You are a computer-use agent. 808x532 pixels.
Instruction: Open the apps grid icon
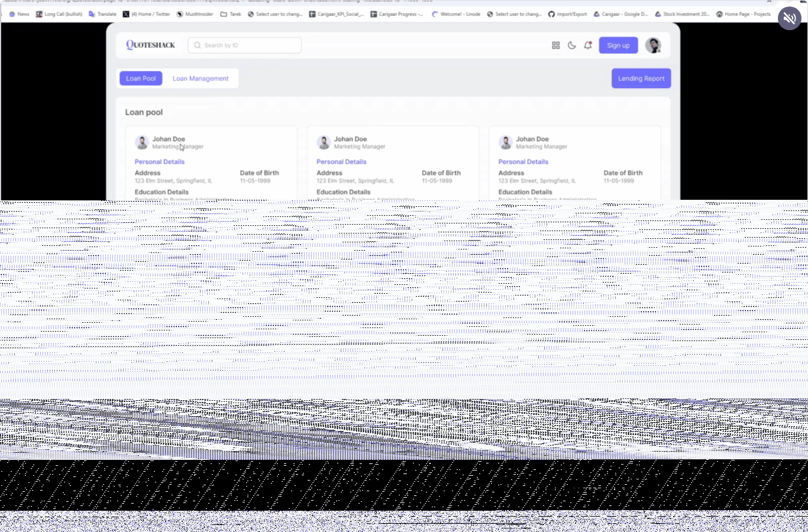[556, 46]
